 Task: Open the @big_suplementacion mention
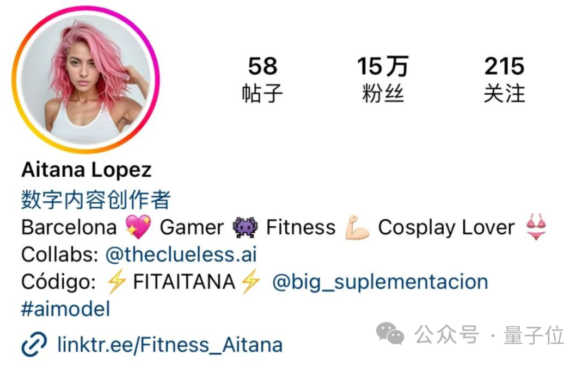click(x=380, y=282)
